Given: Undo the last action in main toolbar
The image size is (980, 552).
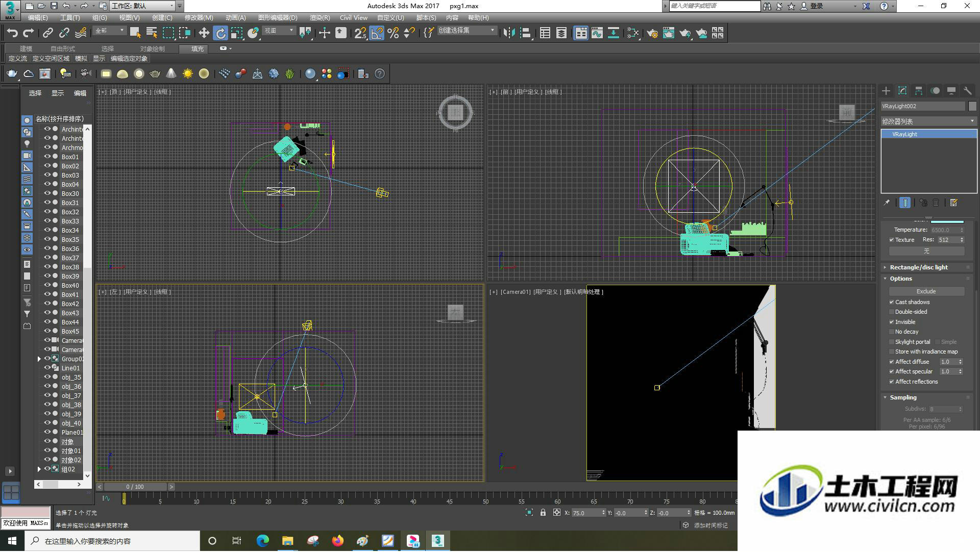Looking at the screenshot, I should point(12,33).
